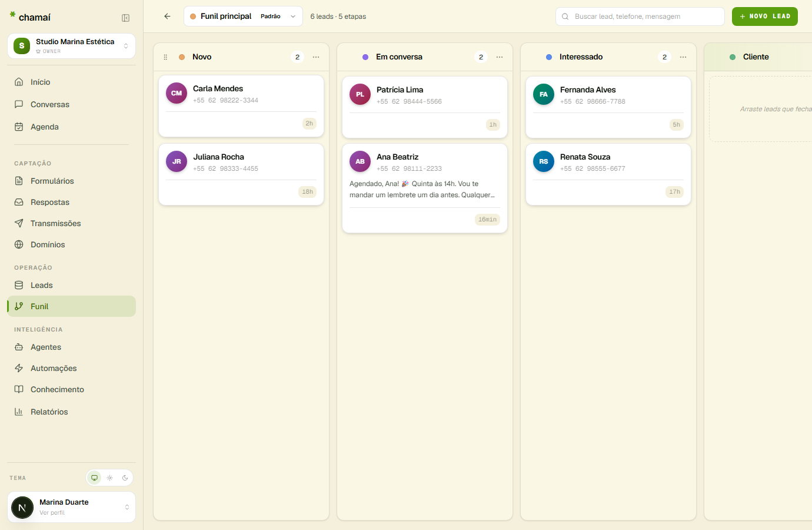
Task: Click Renata Souza 17h time badge
Action: pos(674,192)
